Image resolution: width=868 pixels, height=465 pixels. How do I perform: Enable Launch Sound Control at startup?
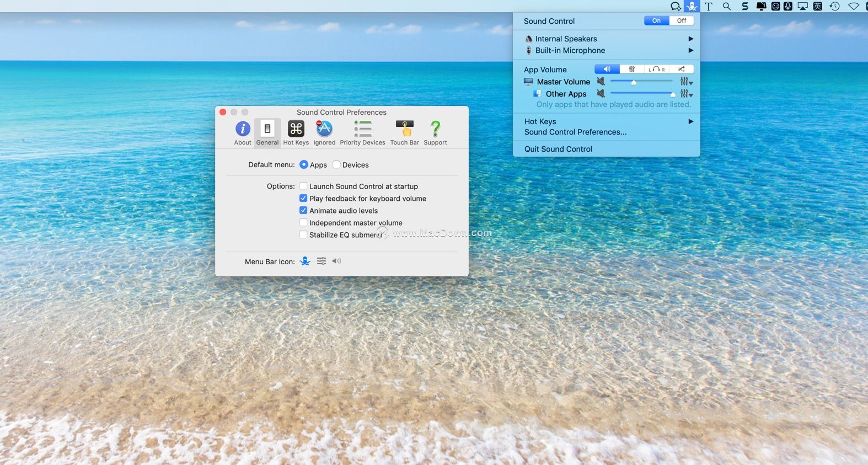point(303,186)
